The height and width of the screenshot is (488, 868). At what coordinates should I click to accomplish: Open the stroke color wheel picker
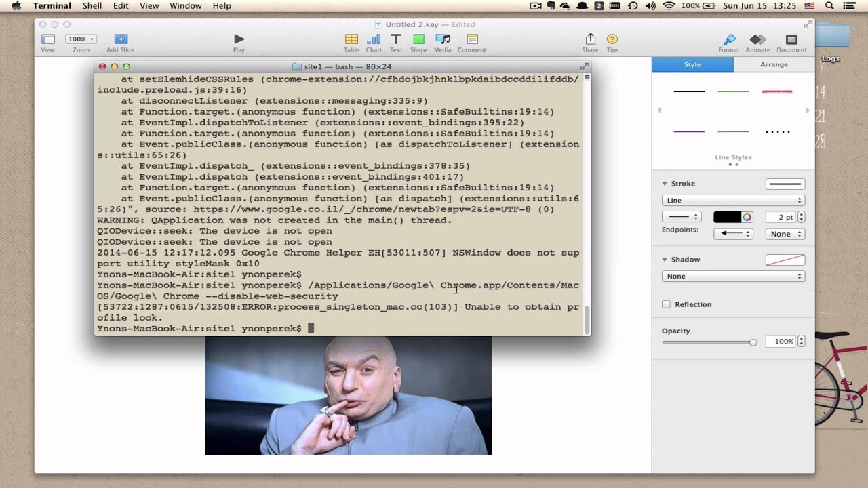(747, 217)
